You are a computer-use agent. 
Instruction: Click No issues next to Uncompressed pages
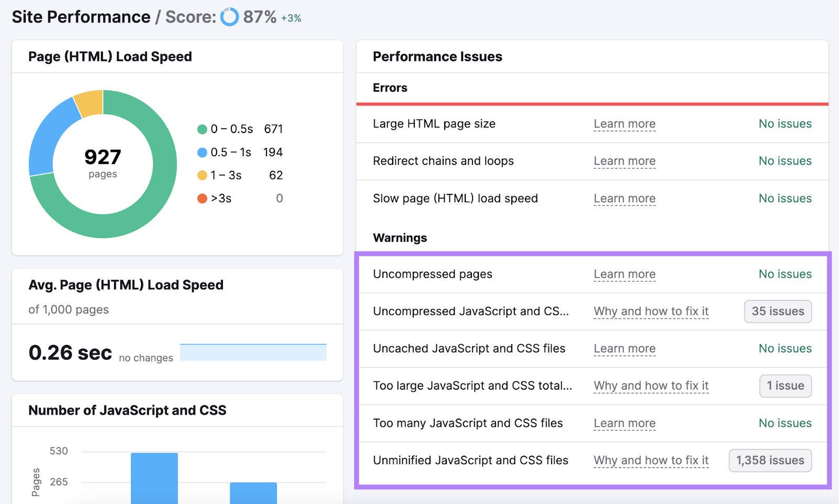click(x=784, y=274)
